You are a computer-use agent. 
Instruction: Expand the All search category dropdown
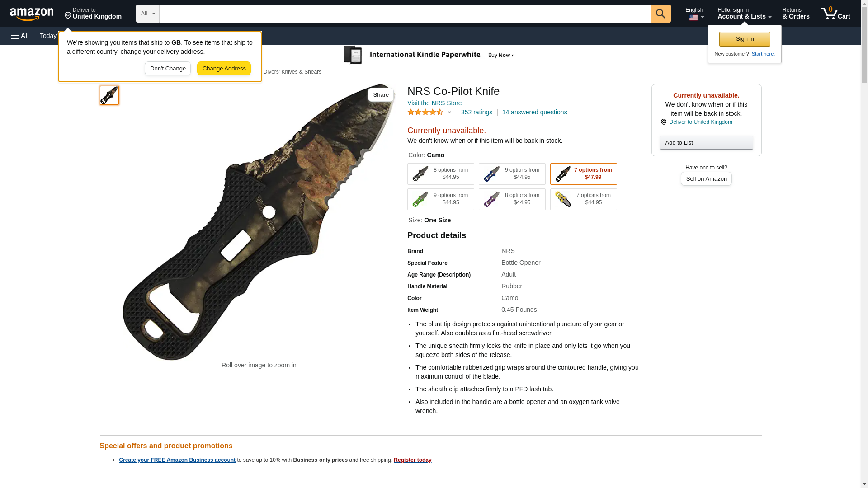pos(147,14)
